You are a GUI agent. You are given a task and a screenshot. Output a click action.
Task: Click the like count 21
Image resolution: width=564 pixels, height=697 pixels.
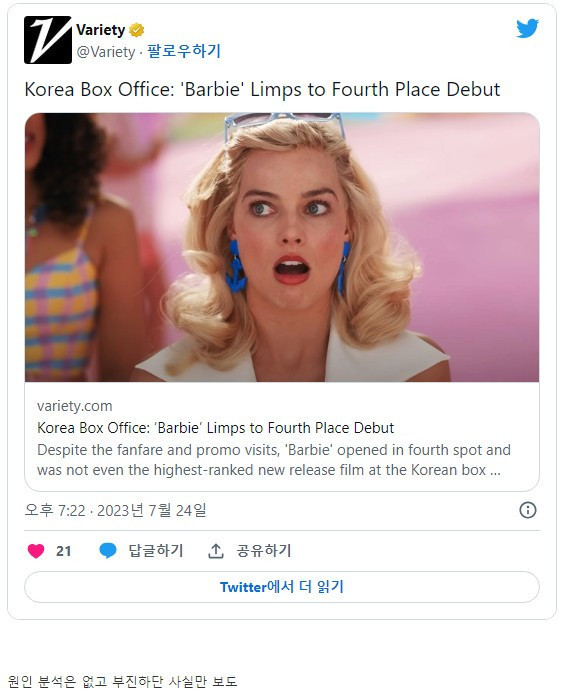(x=64, y=551)
